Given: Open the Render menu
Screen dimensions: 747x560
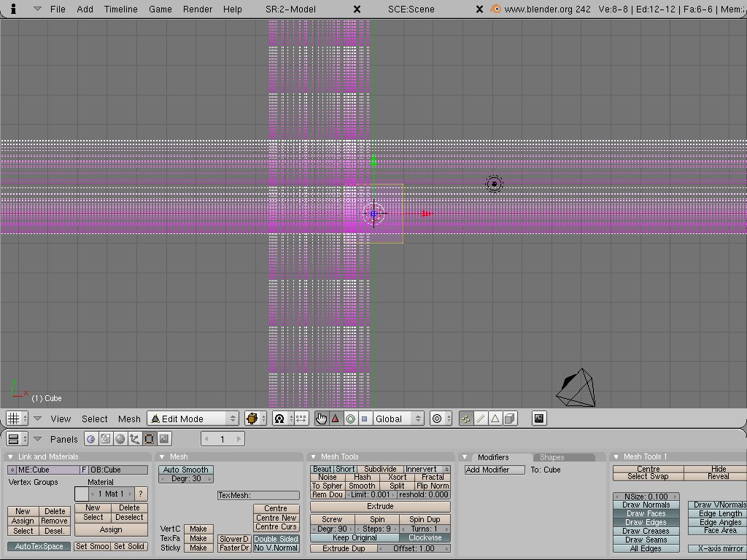Looking at the screenshot, I should [x=198, y=9].
